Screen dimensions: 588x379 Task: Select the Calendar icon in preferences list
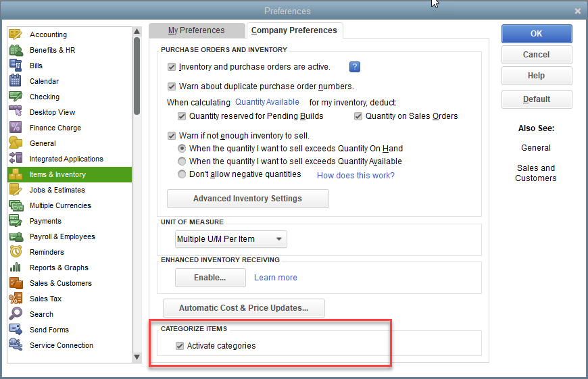pyautogui.click(x=16, y=81)
